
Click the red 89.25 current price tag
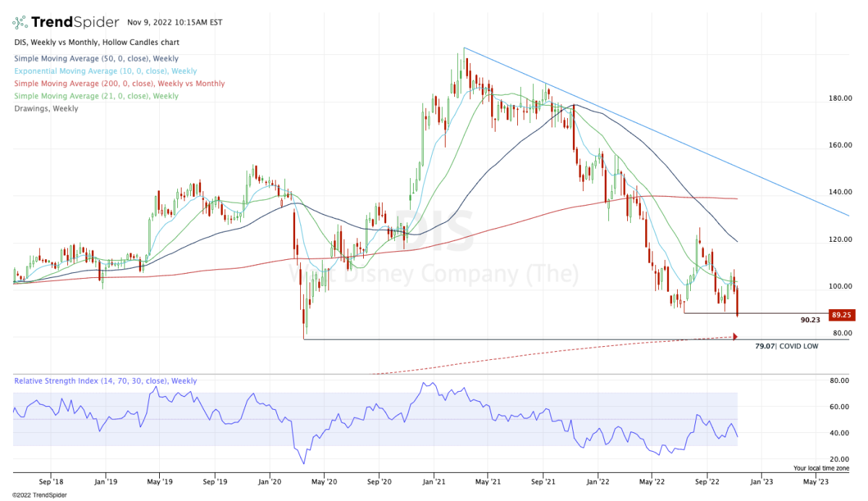pos(843,315)
